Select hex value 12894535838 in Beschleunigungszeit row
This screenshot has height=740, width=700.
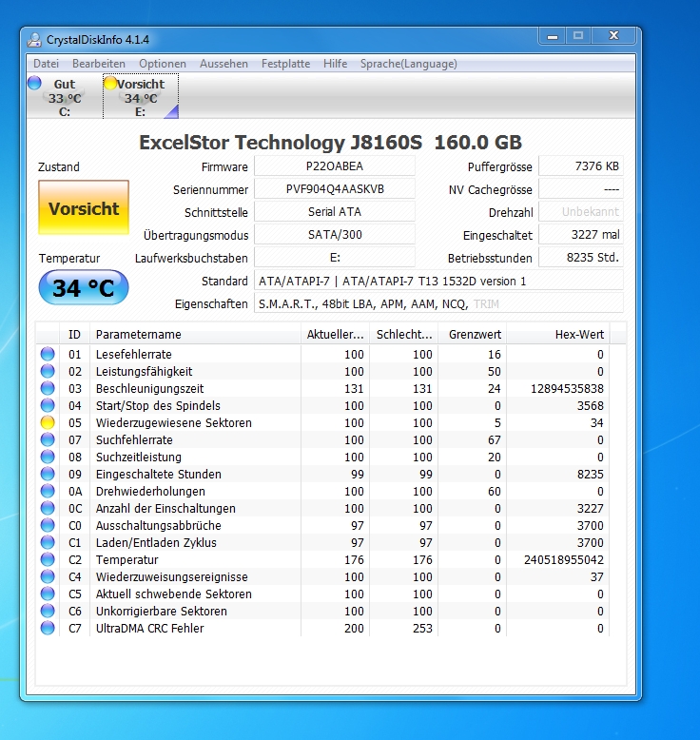[567, 388]
